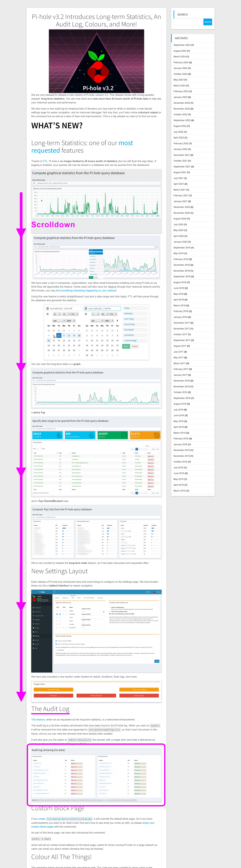Click calendar icon in June 6th date field
This screenshot has height=868, width=241.
(48, 308)
